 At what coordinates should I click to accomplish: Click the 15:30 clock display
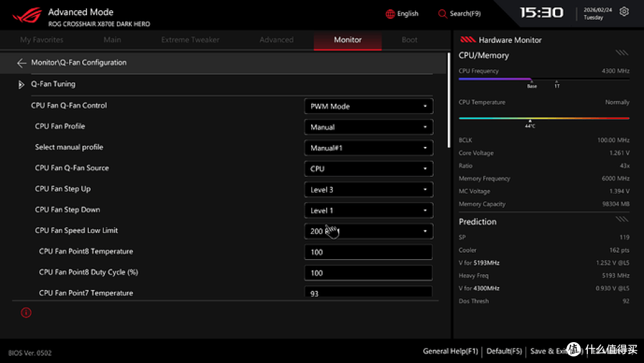click(x=541, y=13)
